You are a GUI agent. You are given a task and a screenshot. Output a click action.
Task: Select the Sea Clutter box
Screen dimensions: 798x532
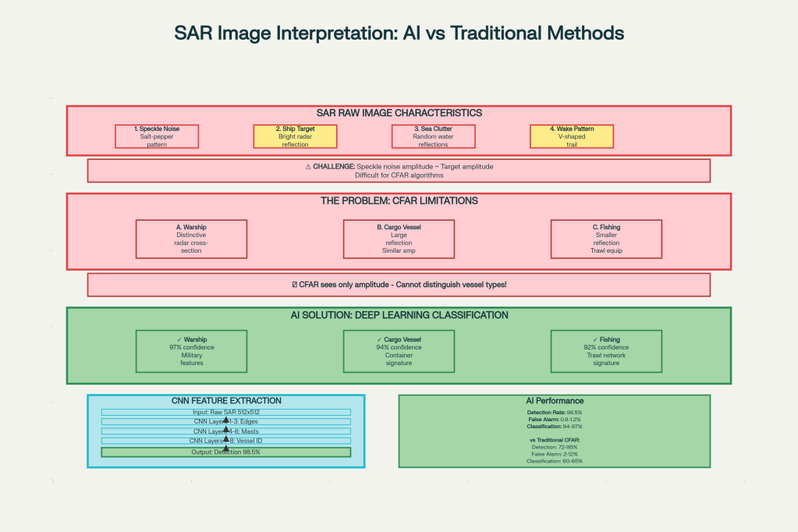coord(433,137)
